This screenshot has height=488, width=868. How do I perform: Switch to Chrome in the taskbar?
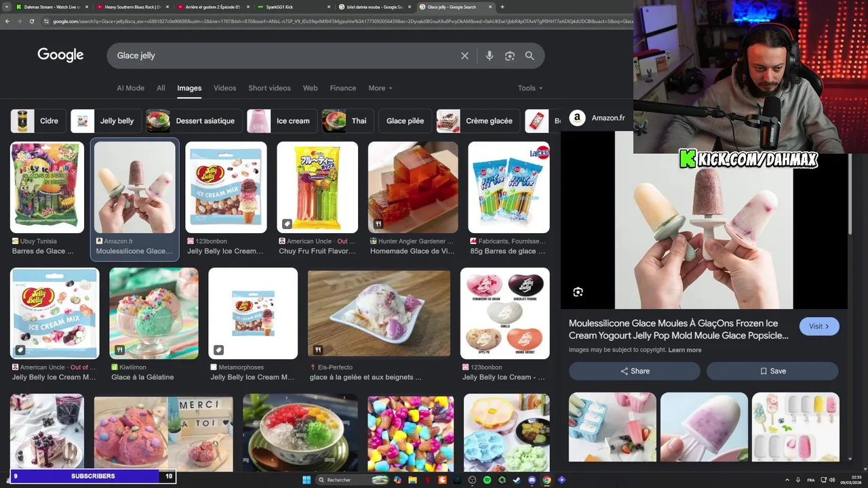point(547,480)
